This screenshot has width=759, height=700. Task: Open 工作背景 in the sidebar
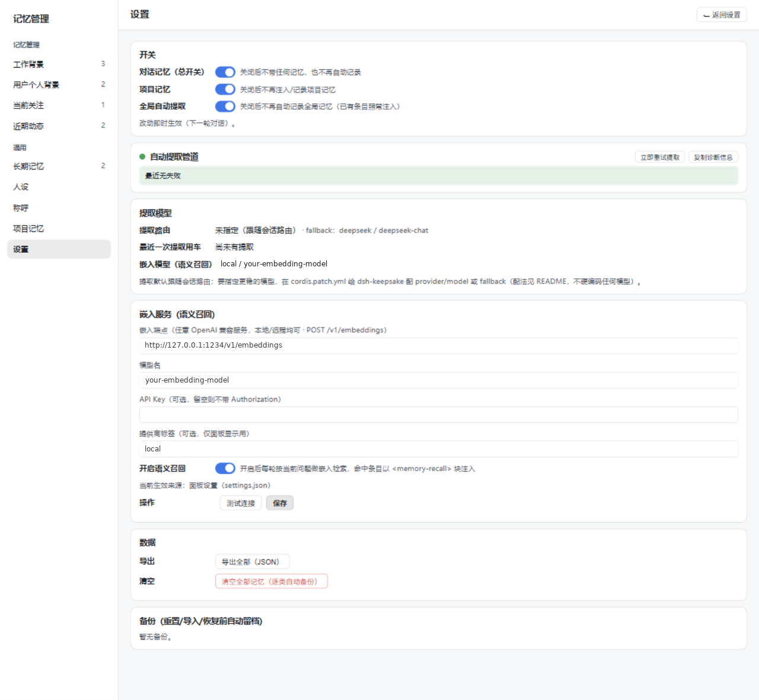coord(59,64)
